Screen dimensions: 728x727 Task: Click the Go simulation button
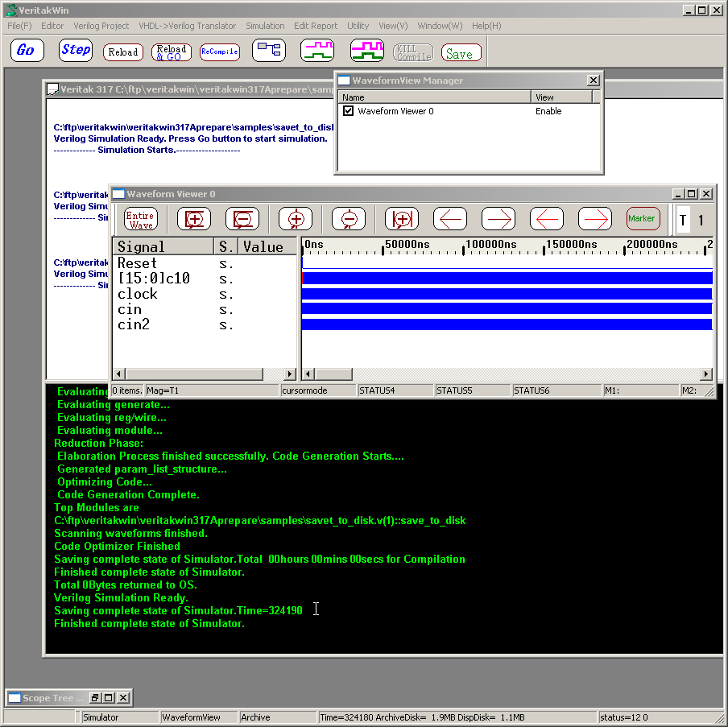pyautogui.click(x=27, y=51)
